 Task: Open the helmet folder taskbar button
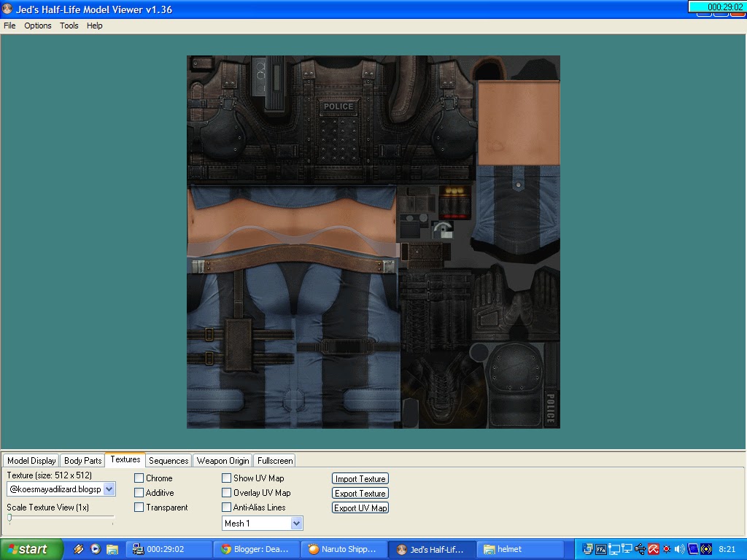coord(519,549)
